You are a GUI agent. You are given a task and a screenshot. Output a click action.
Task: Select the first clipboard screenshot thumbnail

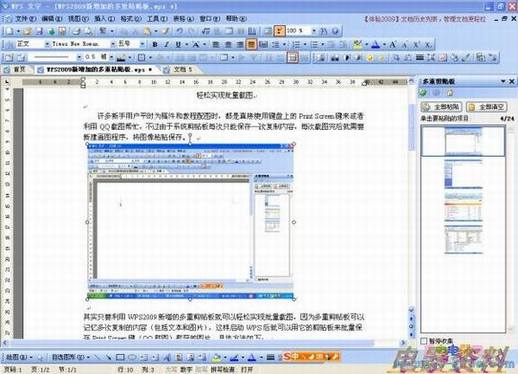[x=463, y=141]
